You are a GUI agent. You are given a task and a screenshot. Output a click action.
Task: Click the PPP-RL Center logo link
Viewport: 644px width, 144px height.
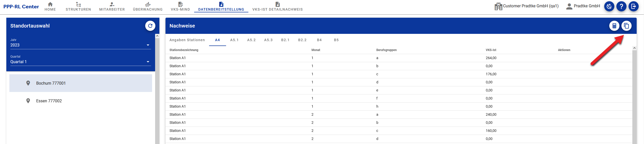click(21, 7)
